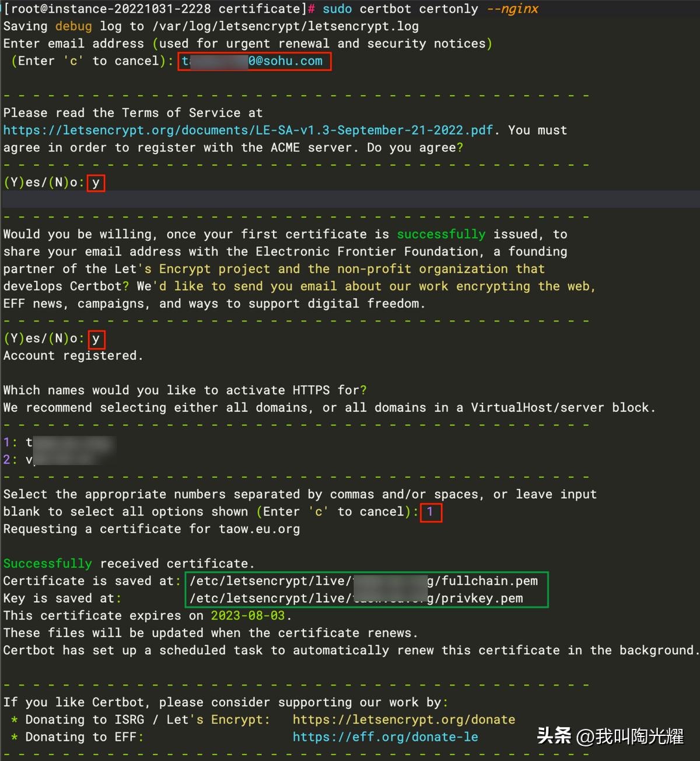Viewport: 700px width, 761px height.
Task: Click 'Donating to EFF:' label
Action: pos(85,737)
